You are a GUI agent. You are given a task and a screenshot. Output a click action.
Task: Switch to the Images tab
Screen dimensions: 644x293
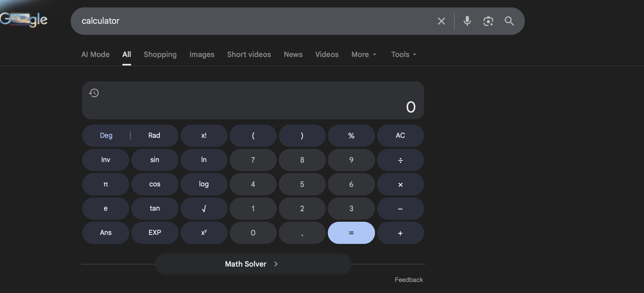(202, 54)
